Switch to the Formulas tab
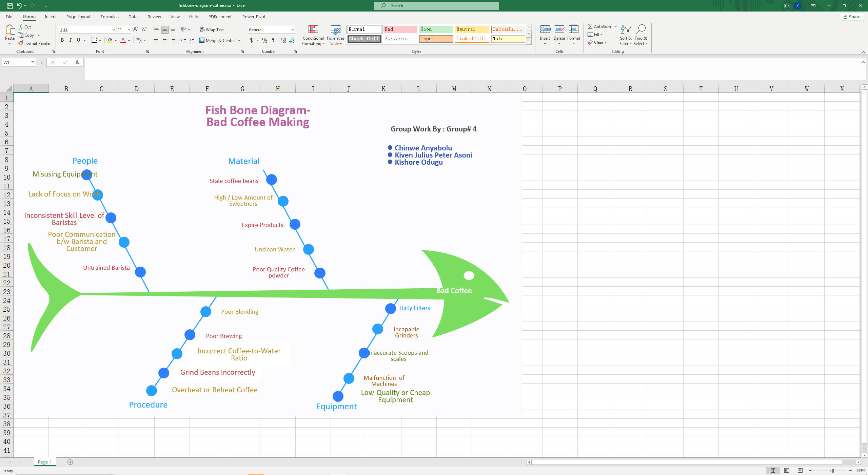The image size is (868, 475). 110,17
